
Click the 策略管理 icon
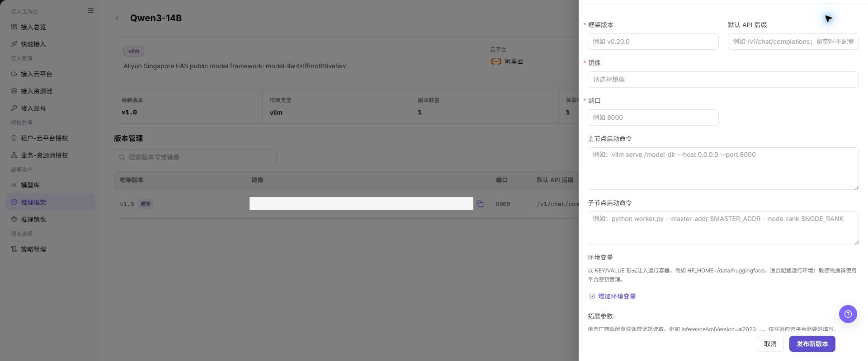click(14, 249)
